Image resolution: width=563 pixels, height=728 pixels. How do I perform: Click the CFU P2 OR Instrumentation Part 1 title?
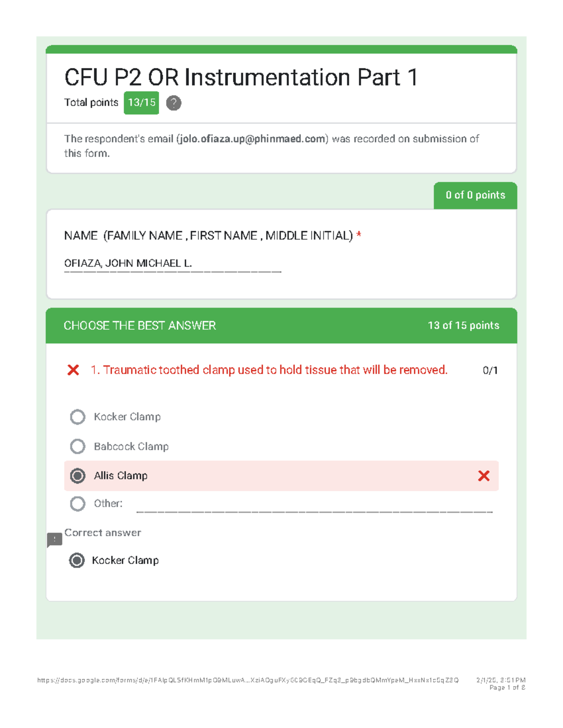tap(241, 77)
